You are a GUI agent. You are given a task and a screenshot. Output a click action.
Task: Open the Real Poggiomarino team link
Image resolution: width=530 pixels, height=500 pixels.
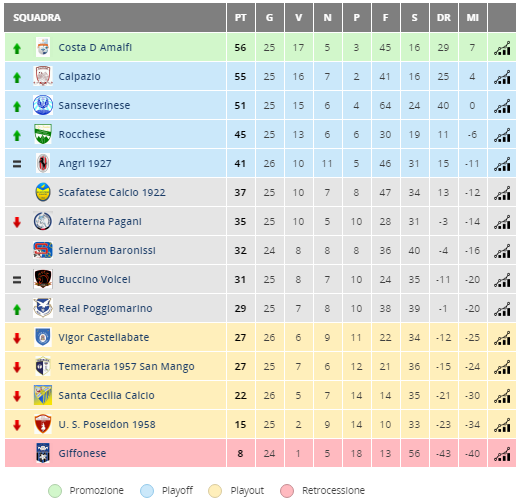click(x=105, y=308)
